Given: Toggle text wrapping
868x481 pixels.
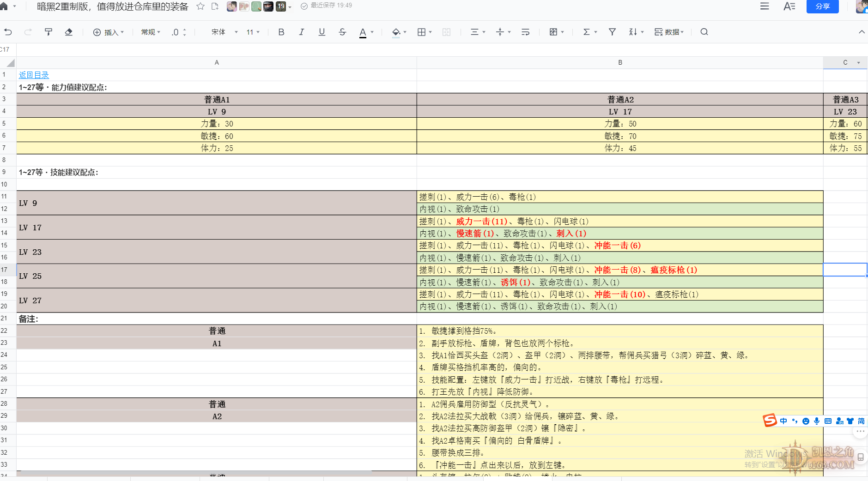Looking at the screenshot, I should 525,32.
